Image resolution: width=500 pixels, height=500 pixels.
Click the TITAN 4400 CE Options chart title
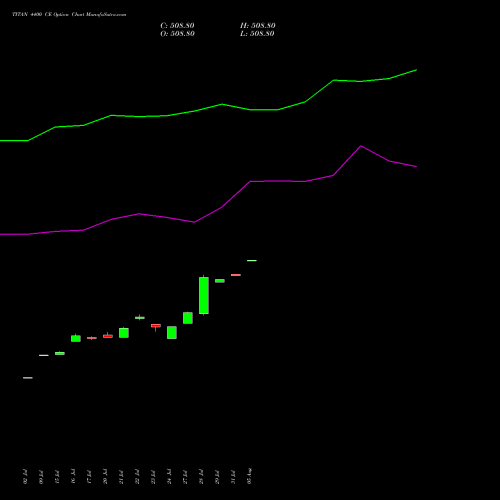click(69, 15)
